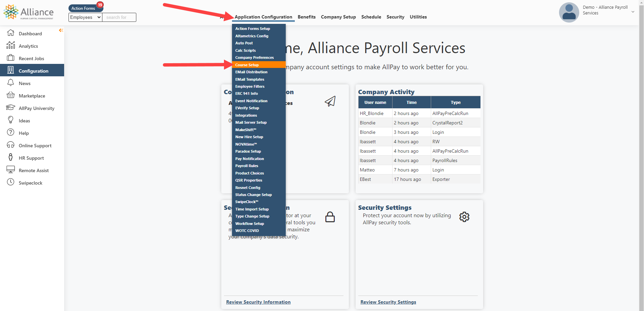Select the Configuration building icon

pyautogui.click(x=11, y=70)
